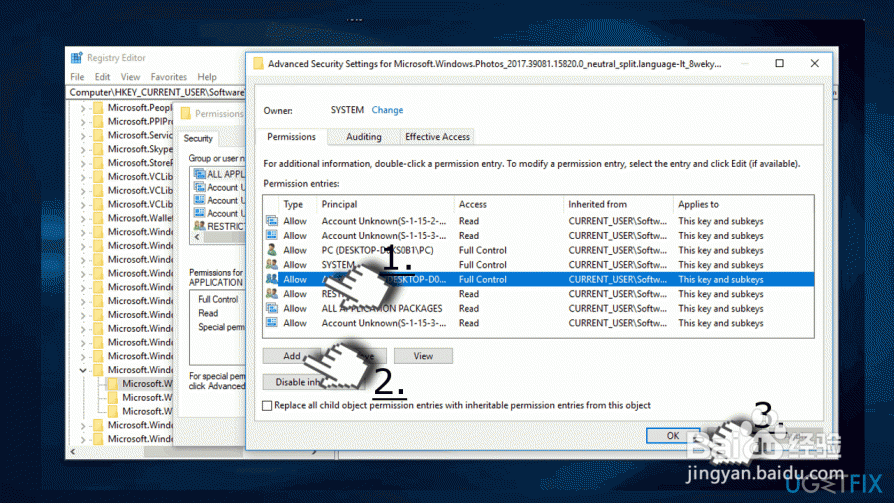Click the Microsoft.Servic folder icon in registry tree
Screen dimensions: 894x504
(x=98, y=135)
